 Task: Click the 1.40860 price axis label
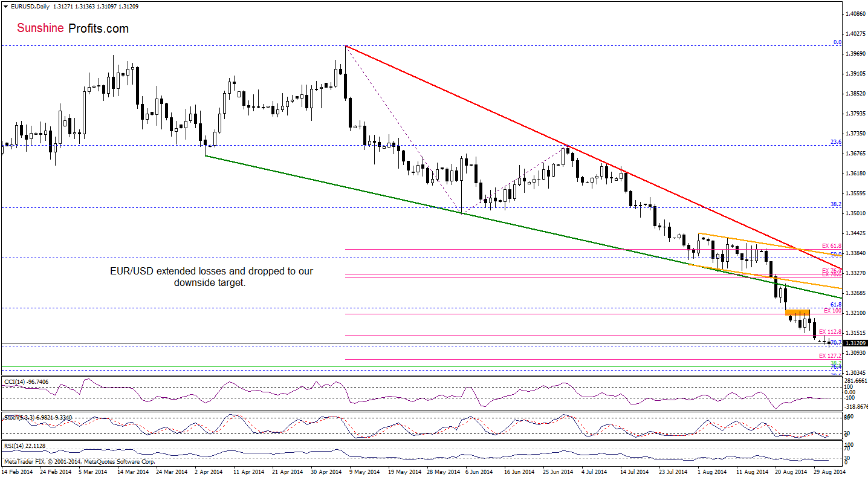tap(856, 13)
